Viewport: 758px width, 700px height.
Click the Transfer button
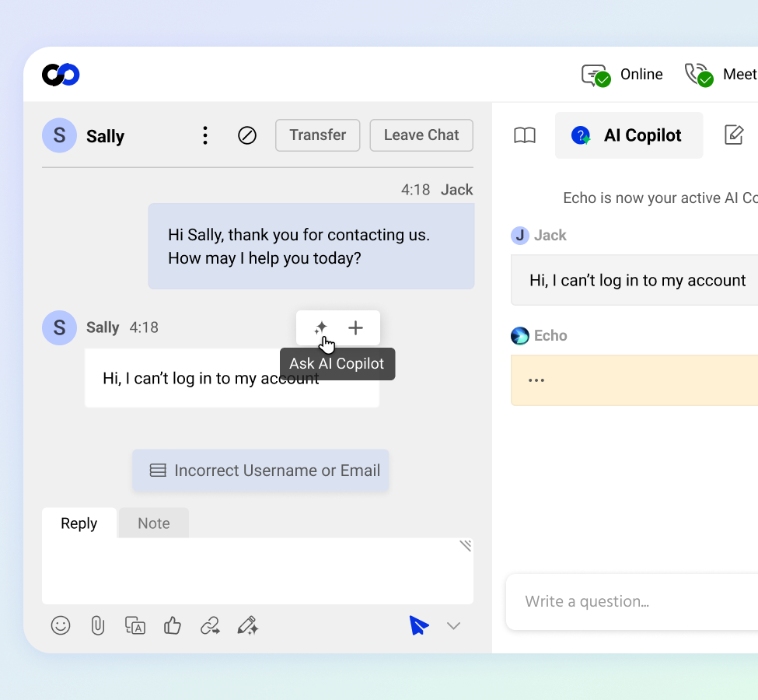(317, 135)
